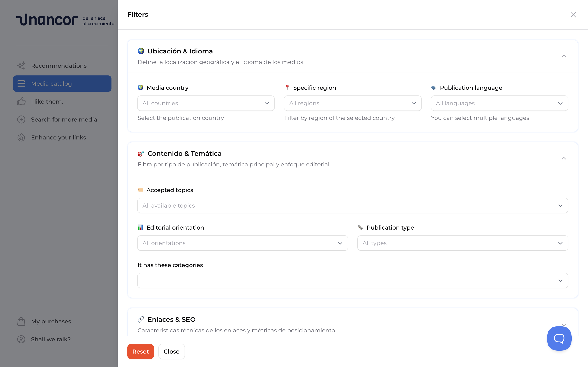The image size is (588, 367).
Task: Click the shopping bag icon beside My purchases
Action: [21, 321]
